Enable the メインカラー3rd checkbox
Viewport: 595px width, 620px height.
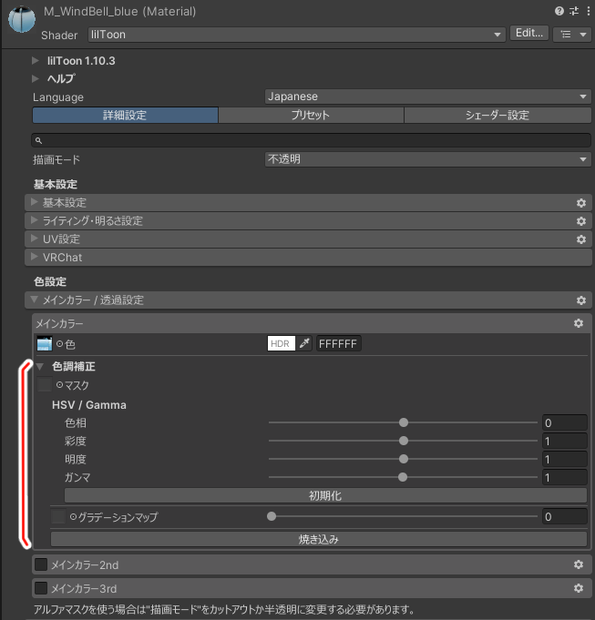click(41, 588)
